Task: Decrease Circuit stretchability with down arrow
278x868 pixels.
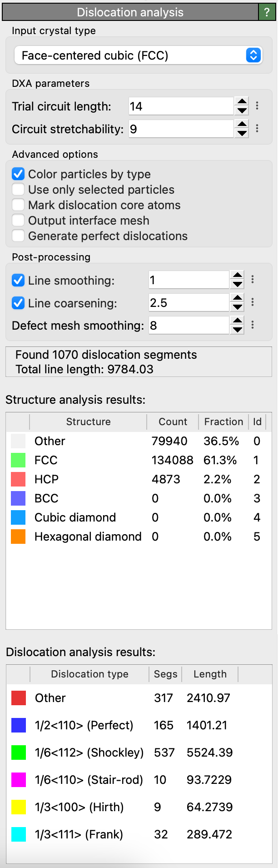Action: (x=242, y=133)
